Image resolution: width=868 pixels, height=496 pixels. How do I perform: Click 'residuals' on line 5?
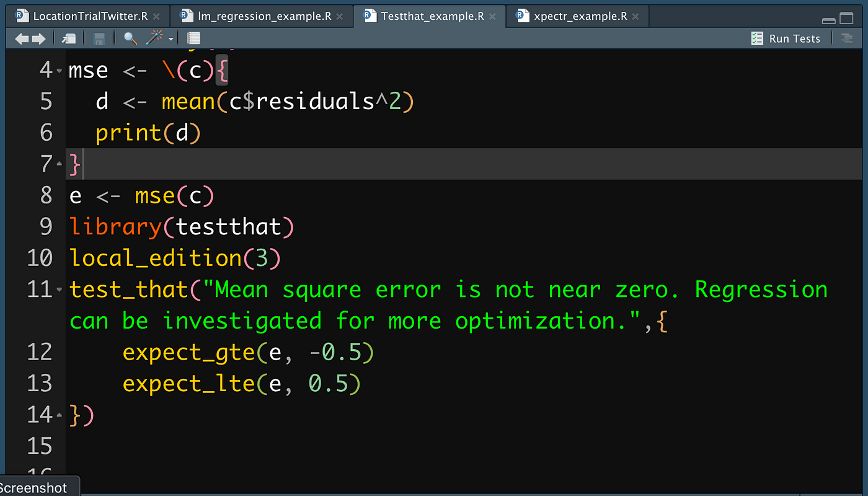(x=314, y=101)
